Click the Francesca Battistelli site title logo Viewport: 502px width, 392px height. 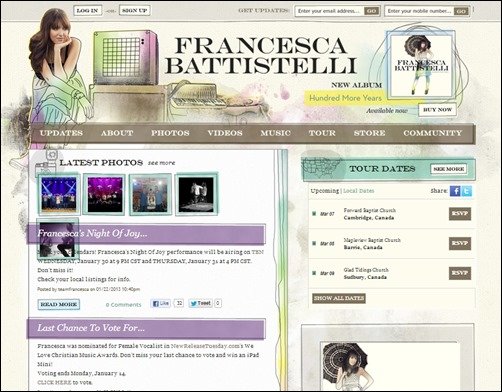click(261, 55)
